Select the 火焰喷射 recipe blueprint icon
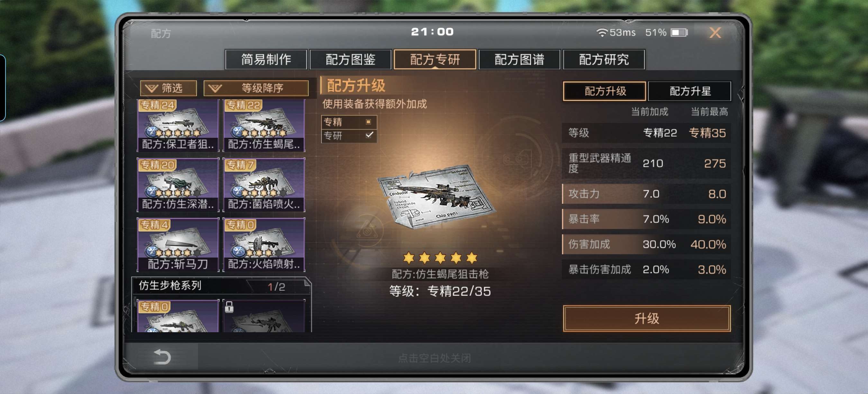Screen dimensions: 868x394 pos(264,245)
